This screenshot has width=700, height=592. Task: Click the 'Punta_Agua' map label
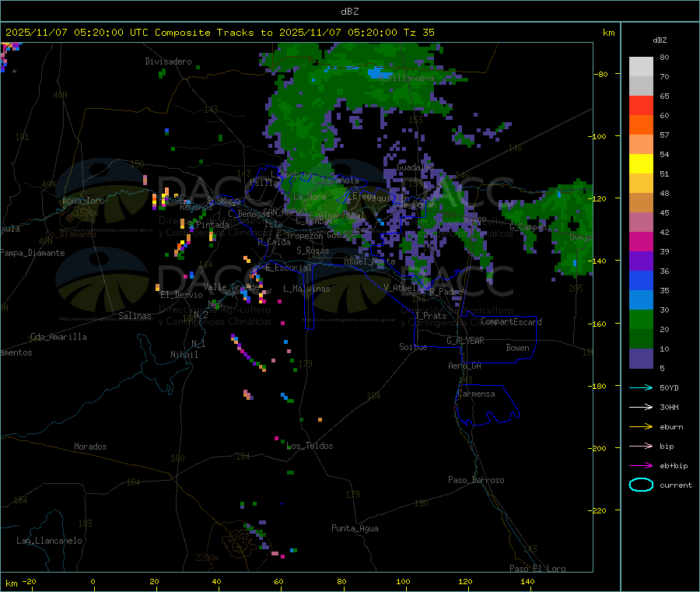pyautogui.click(x=355, y=528)
